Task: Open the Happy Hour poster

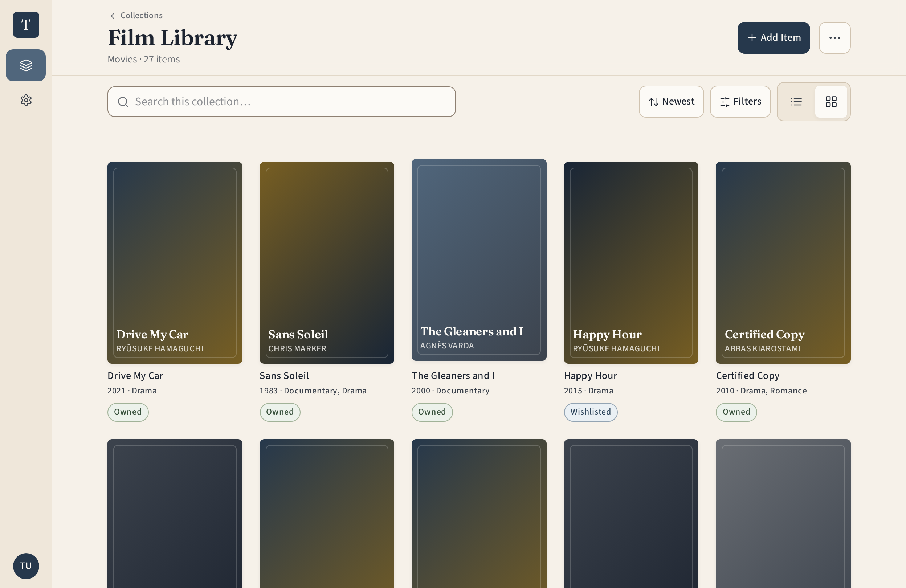Action: pyautogui.click(x=631, y=262)
